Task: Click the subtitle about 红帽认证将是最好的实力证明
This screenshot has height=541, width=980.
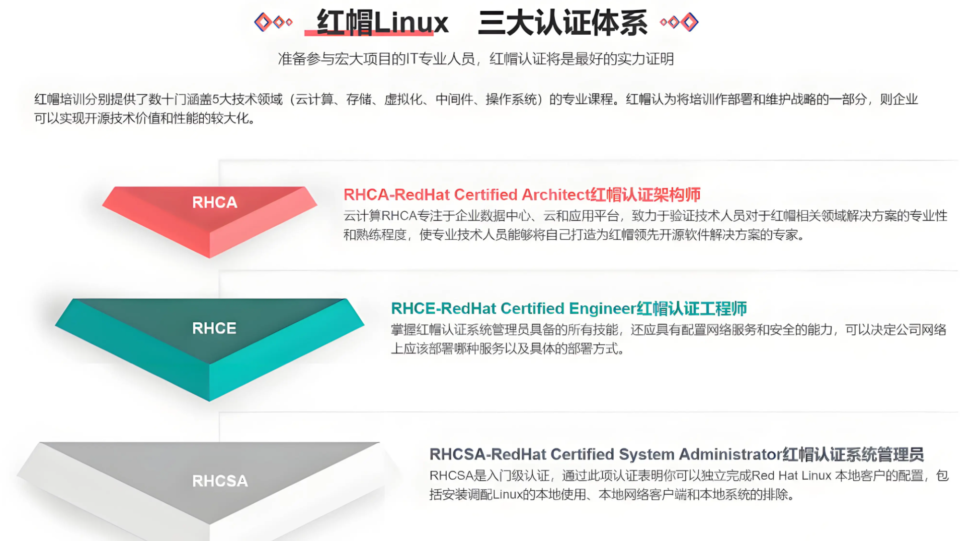Action: pos(475,59)
